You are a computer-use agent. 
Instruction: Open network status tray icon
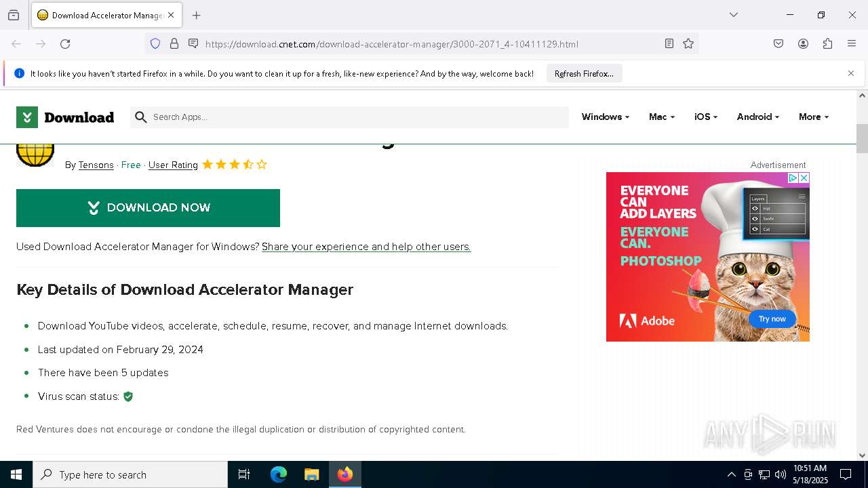pyautogui.click(x=764, y=474)
